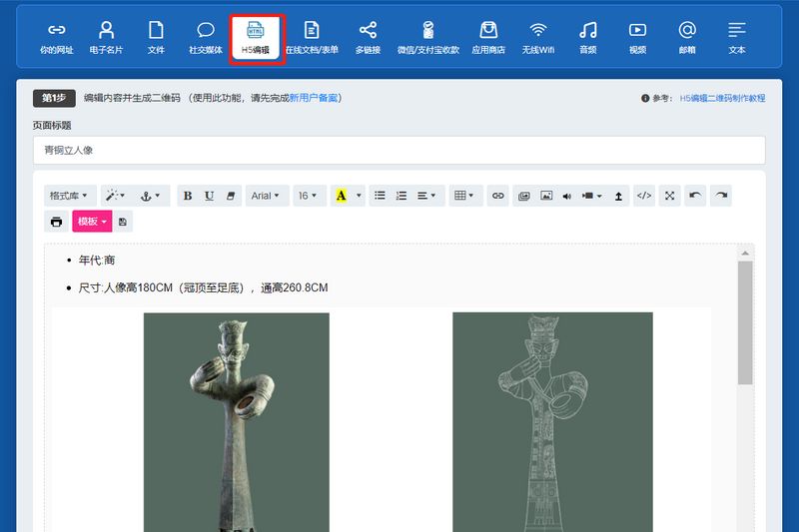The width and height of the screenshot is (799, 532).
Task: Switch to the 文件 file tab
Action: click(x=156, y=38)
